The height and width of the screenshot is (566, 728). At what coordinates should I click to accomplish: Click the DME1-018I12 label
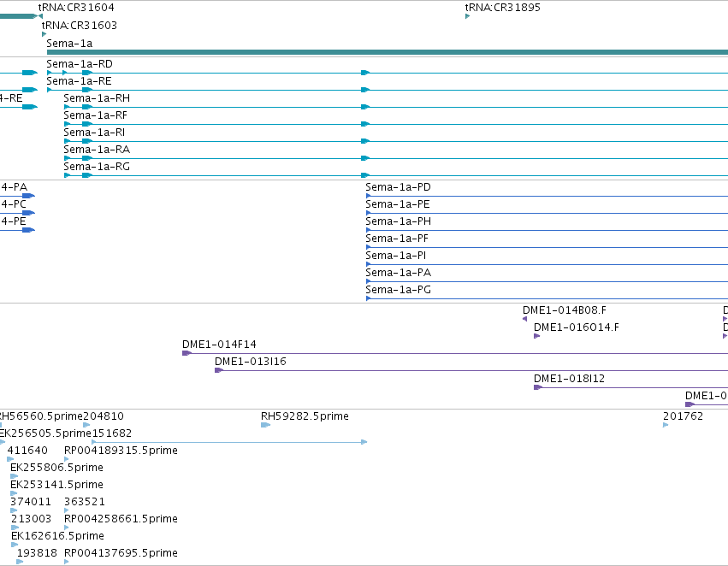pyautogui.click(x=570, y=379)
